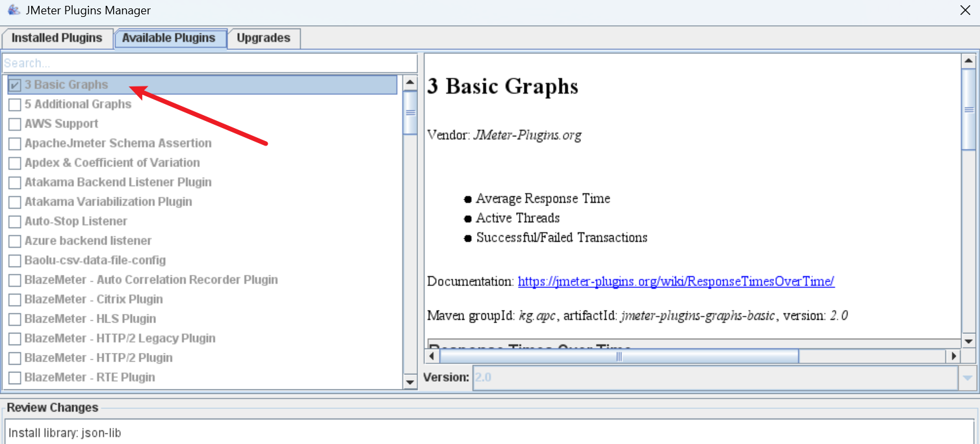Check BlazeMeter Auto Correlation Recorder checkbox
The image size is (980, 444).
[x=15, y=280]
